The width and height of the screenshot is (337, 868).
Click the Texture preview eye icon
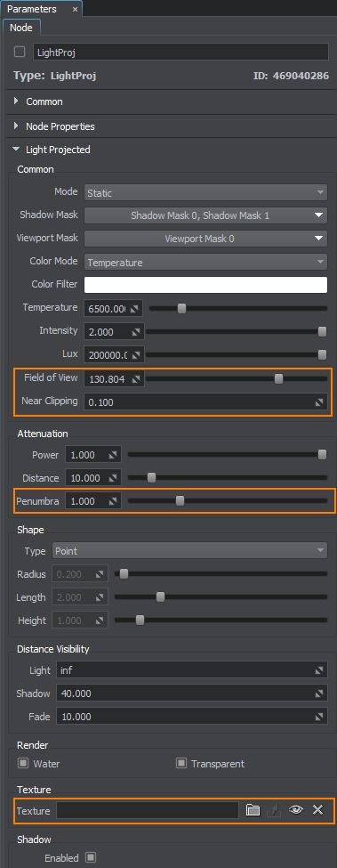297,810
